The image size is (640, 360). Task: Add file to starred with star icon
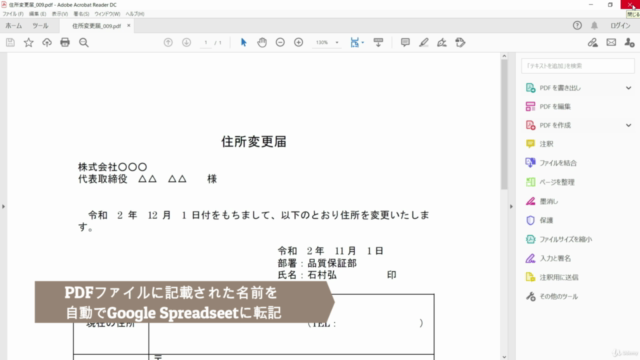[x=29, y=42]
